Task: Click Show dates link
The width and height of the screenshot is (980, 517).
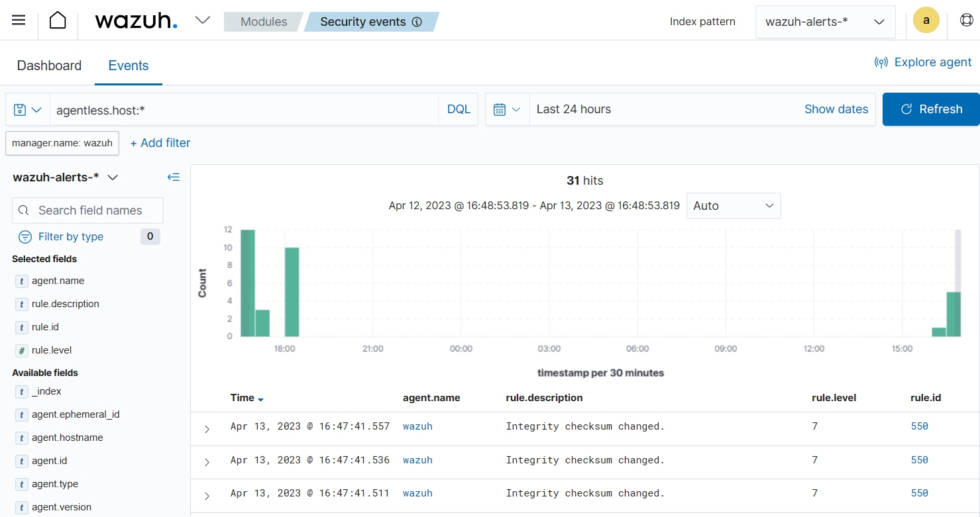Action: click(836, 109)
